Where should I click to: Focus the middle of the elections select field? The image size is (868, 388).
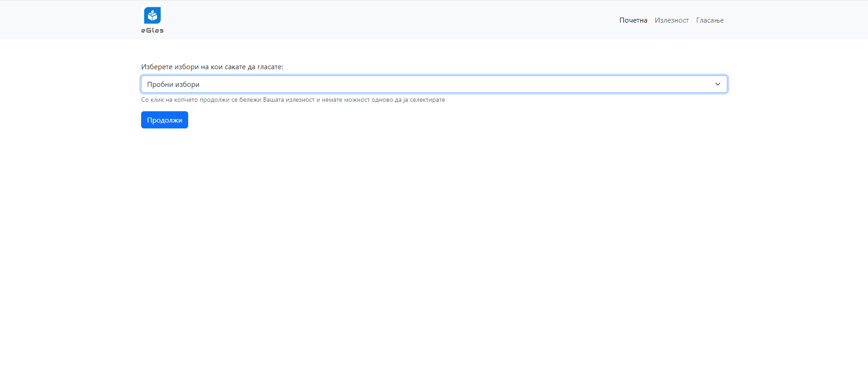[434, 84]
